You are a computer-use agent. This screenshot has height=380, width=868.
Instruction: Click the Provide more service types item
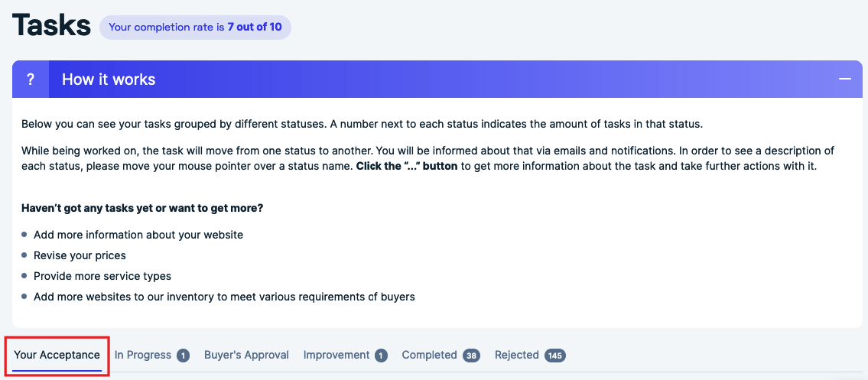[102, 276]
